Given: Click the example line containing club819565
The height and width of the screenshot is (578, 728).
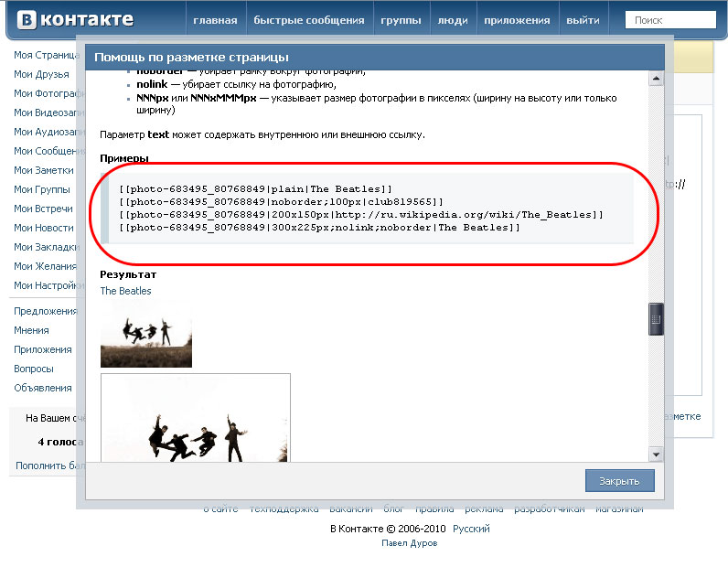Looking at the screenshot, I should [282, 201].
